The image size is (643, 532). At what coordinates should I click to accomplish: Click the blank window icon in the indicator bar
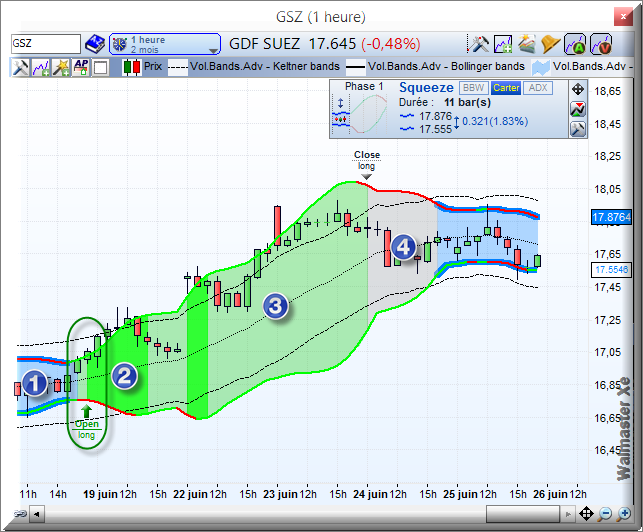100,68
